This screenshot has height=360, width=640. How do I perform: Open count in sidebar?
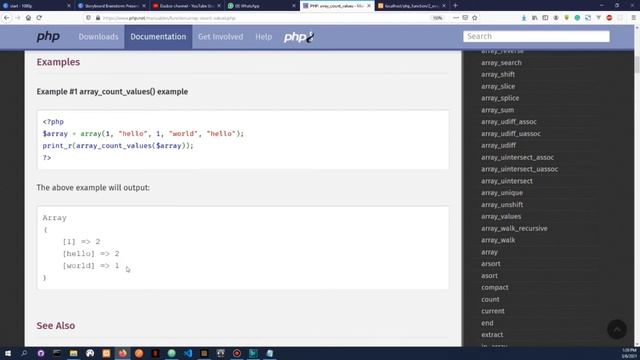[490, 299]
